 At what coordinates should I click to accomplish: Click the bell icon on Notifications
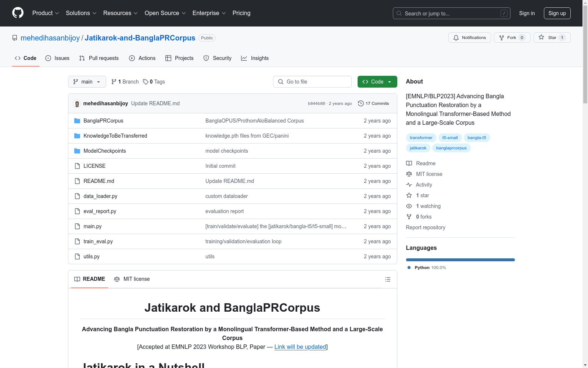click(456, 38)
